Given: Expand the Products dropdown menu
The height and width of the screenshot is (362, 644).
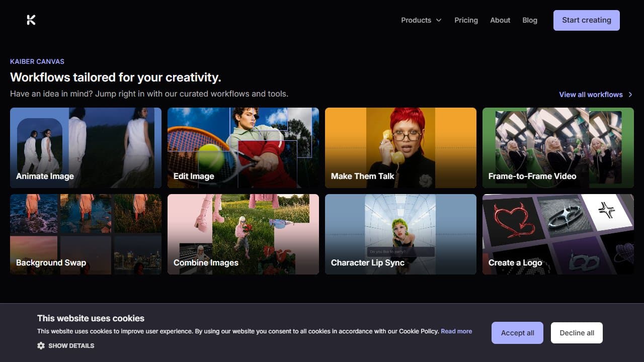Looking at the screenshot, I should 421,20.
